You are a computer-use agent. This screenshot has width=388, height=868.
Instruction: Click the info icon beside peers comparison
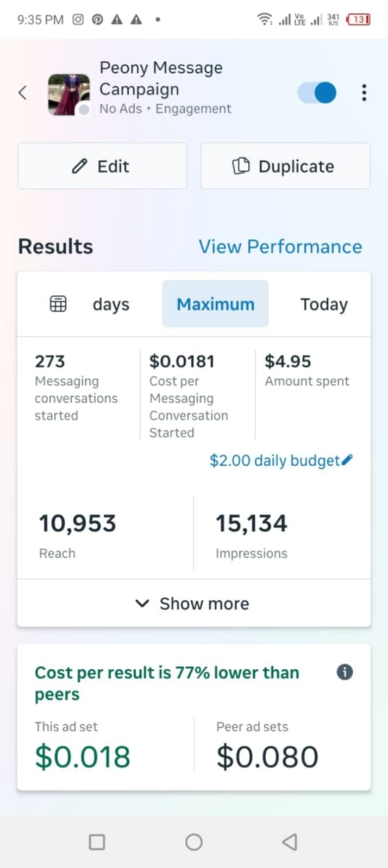pos(345,672)
